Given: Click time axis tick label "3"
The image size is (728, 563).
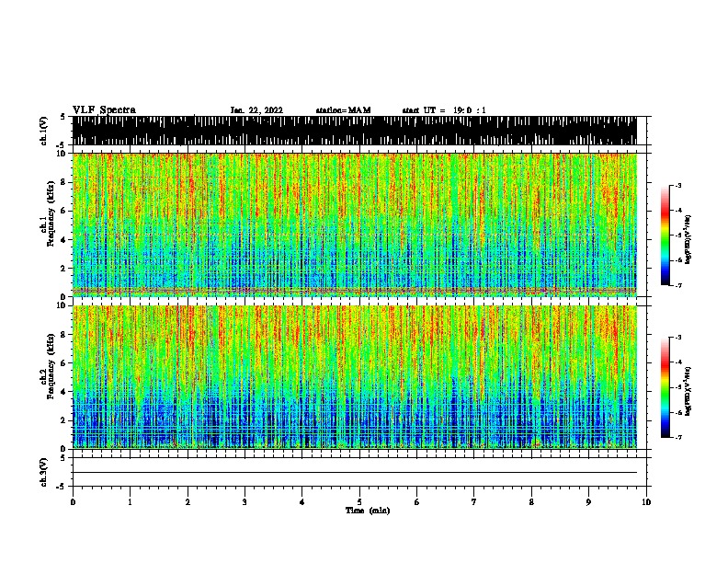Looking at the screenshot, I should tap(245, 502).
